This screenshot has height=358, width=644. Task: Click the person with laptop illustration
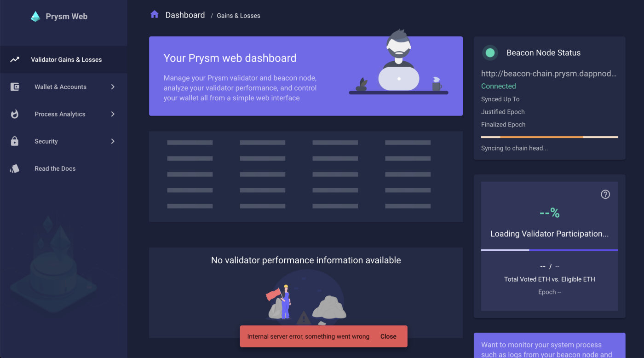tap(398, 61)
